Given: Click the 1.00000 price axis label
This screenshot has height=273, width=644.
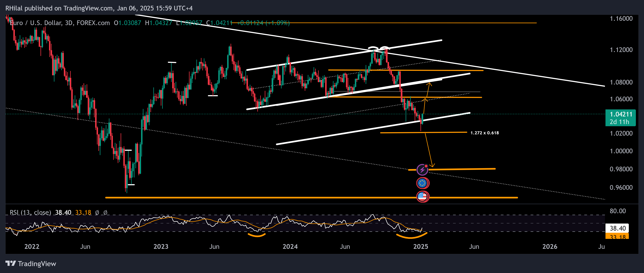Looking at the screenshot, I should tap(621, 151).
